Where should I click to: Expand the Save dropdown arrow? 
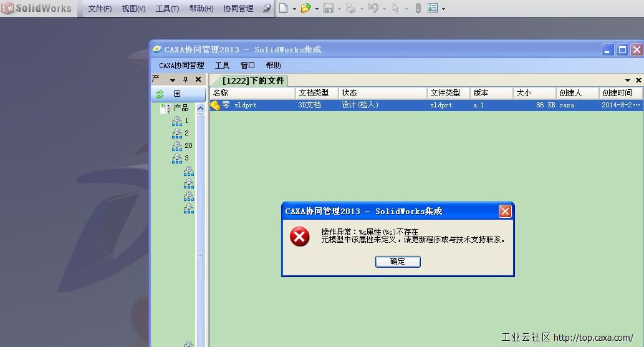[339, 9]
